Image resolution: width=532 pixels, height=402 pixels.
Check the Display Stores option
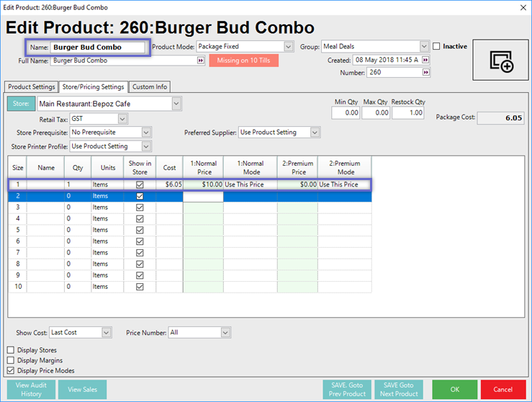pyautogui.click(x=11, y=350)
